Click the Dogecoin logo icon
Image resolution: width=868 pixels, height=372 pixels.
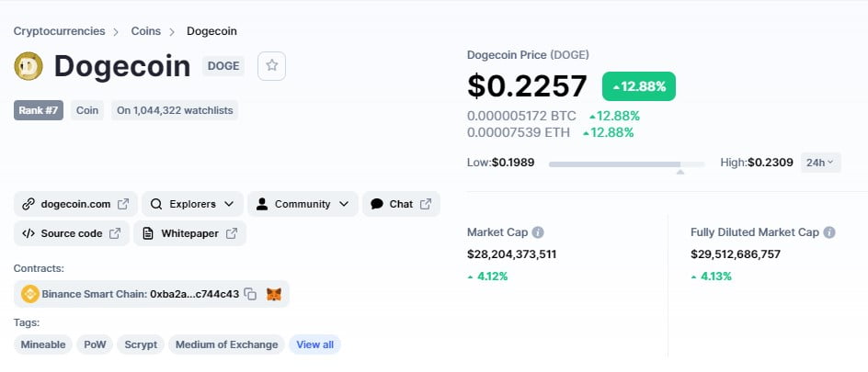coord(29,65)
